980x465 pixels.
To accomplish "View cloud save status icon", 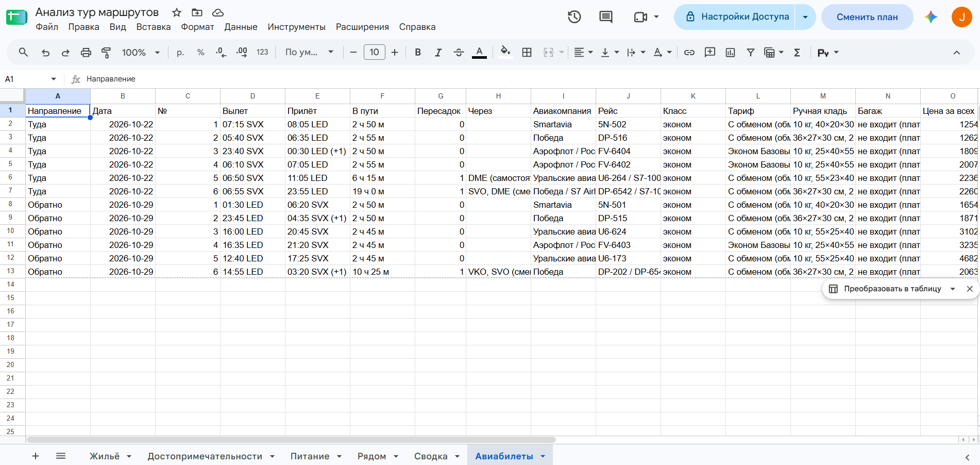I will pyautogui.click(x=218, y=12).
